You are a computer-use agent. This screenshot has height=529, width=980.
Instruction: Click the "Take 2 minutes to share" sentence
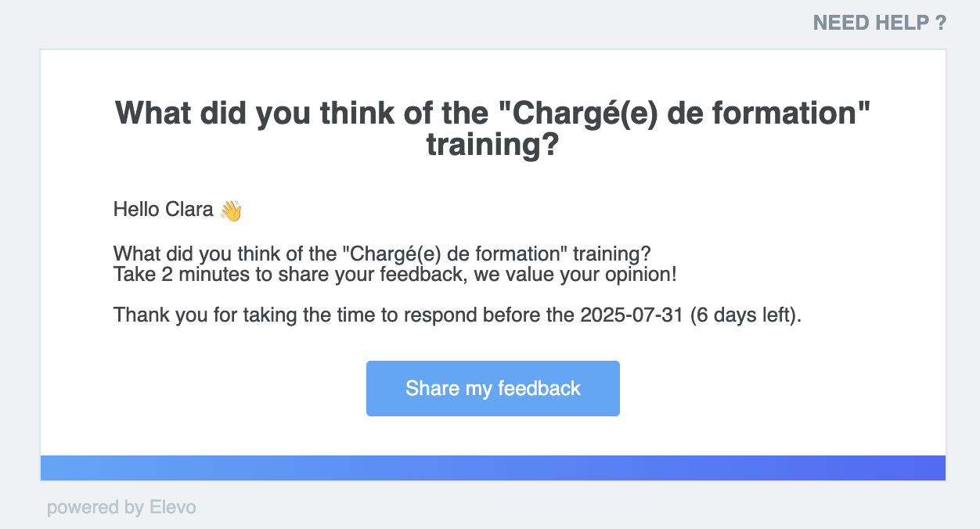click(395, 275)
